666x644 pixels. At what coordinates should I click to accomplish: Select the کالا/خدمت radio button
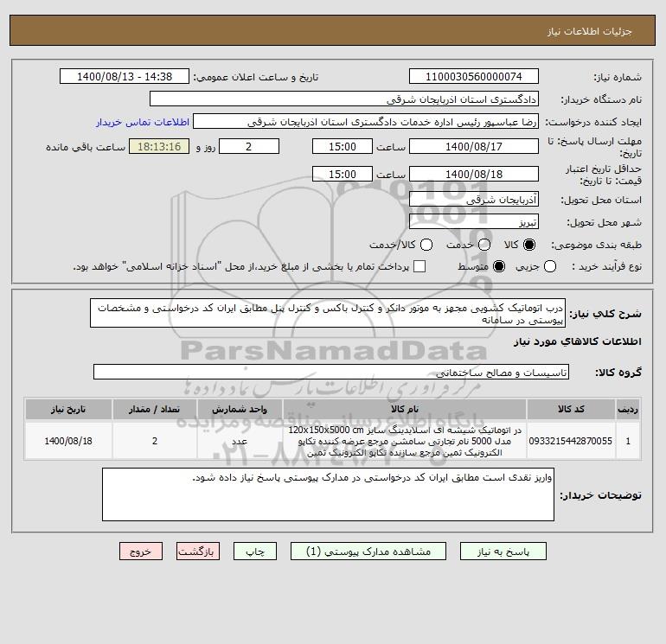pos(426,245)
